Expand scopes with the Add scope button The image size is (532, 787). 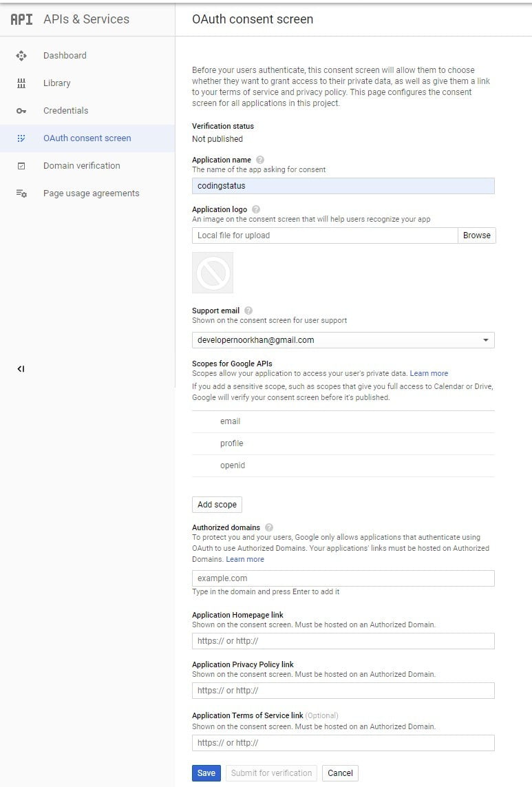pyautogui.click(x=217, y=504)
